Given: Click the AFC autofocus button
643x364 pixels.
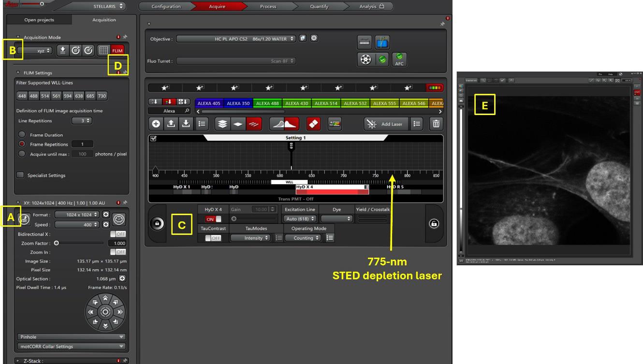Looking at the screenshot, I should [399, 59].
